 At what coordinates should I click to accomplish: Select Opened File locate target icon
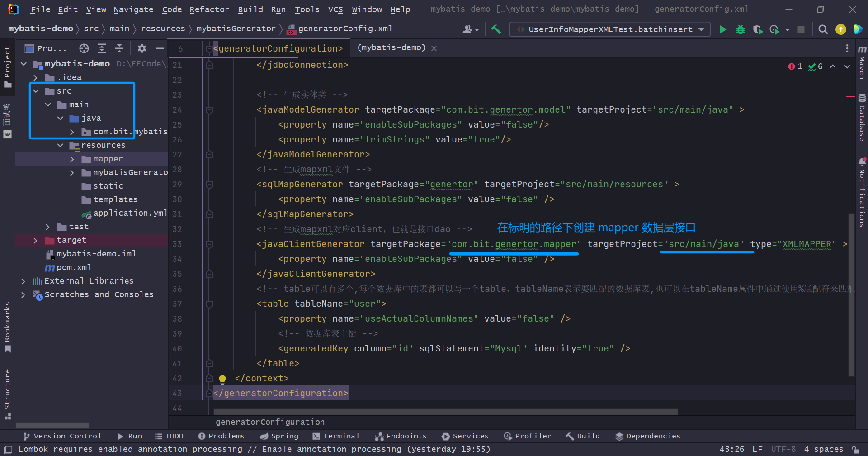coord(84,48)
